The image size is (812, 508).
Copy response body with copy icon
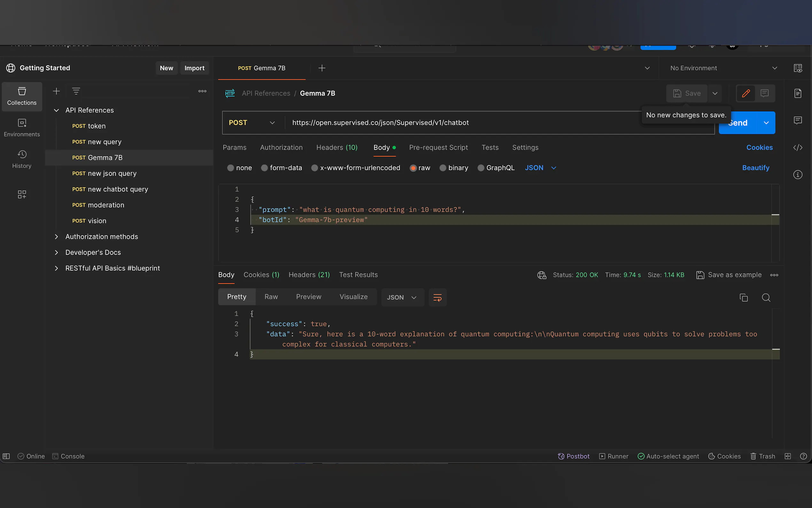tap(743, 297)
